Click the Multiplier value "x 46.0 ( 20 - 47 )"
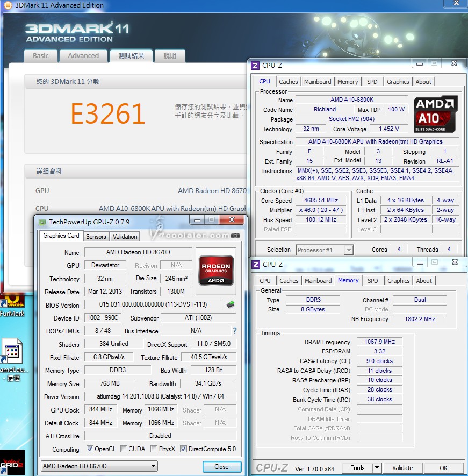 [321, 210]
